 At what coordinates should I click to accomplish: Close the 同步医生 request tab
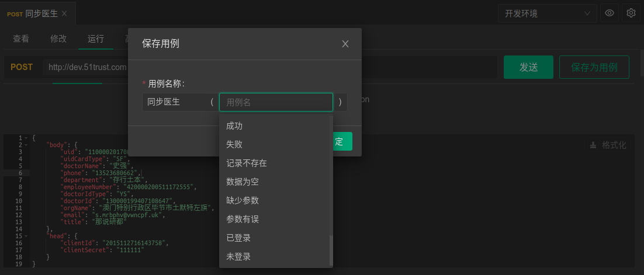tap(64, 13)
